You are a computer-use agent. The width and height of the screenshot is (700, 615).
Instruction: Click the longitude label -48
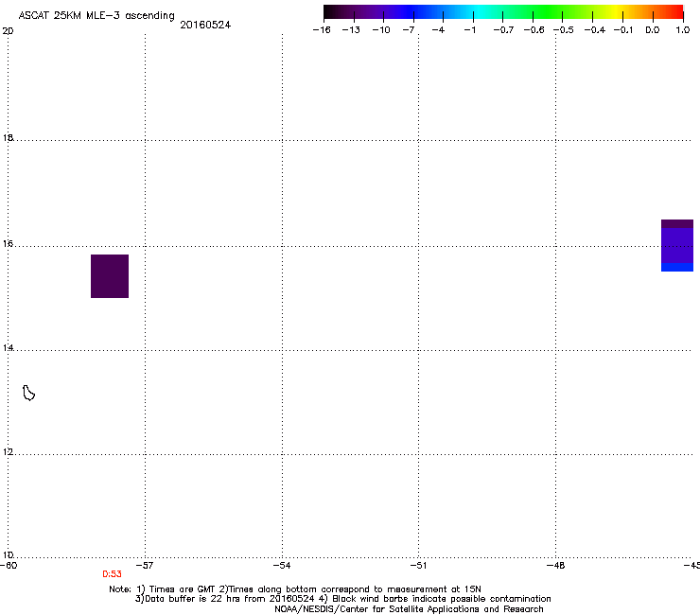pos(555,566)
